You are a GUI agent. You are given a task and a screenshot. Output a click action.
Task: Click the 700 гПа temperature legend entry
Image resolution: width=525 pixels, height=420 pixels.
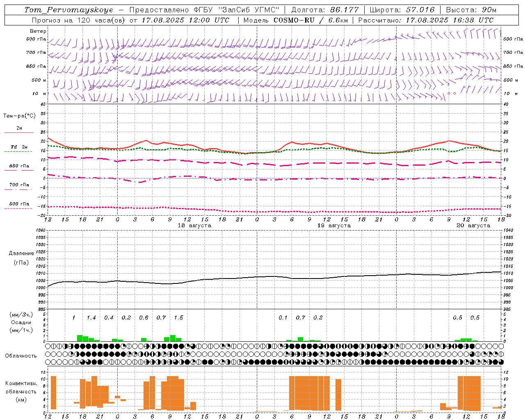[x=19, y=186]
